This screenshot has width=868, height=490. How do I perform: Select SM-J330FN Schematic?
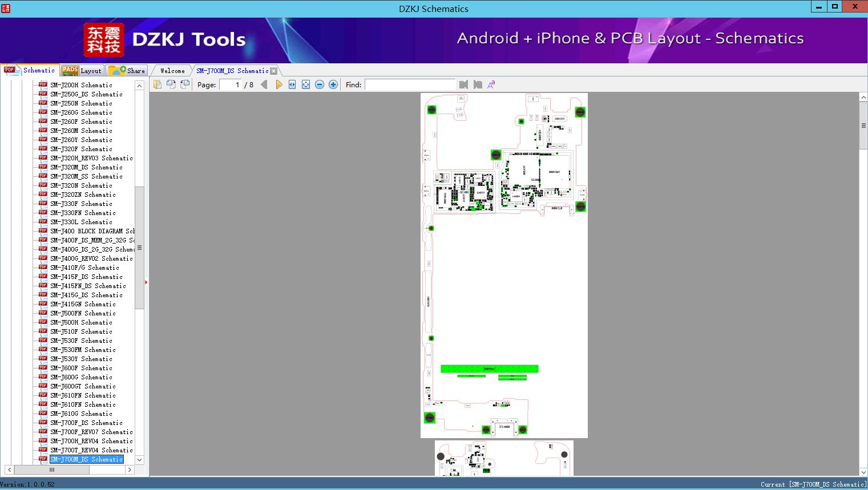83,213
